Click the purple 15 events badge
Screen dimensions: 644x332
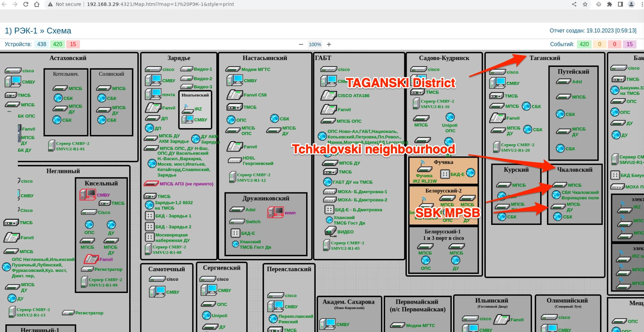coord(629,44)
